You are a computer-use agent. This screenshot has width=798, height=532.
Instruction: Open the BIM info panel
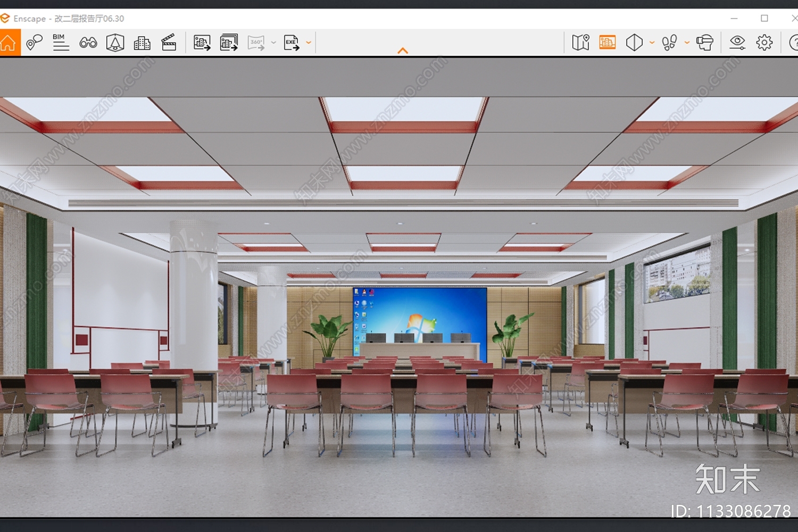pos(61,43)
